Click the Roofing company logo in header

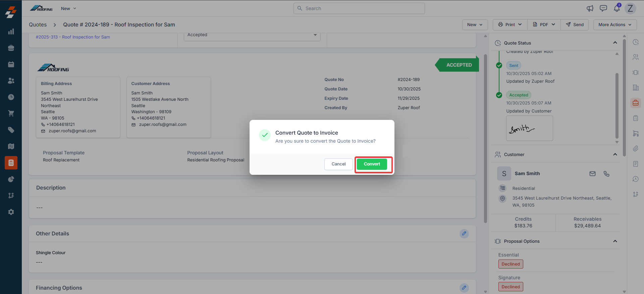(x=41, y=8)
